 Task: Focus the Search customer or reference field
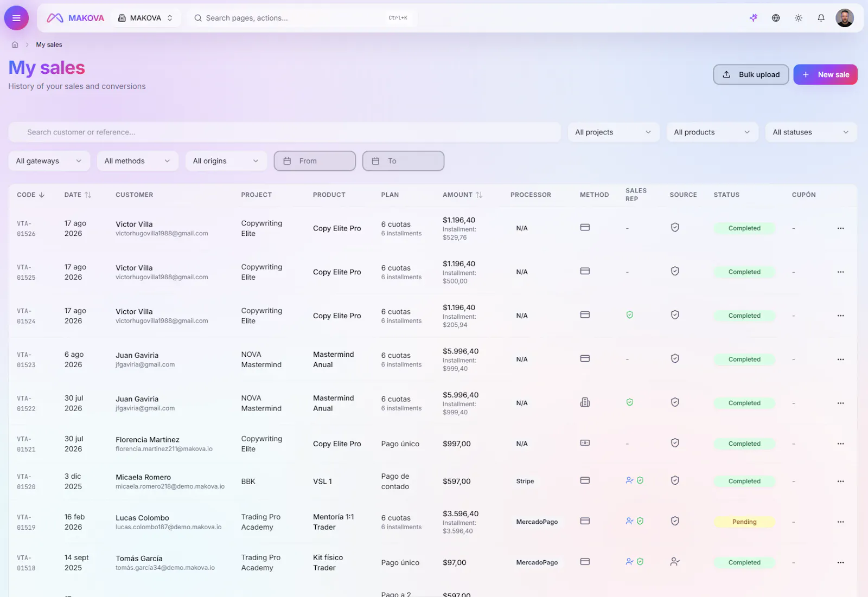tap(285, 132)
